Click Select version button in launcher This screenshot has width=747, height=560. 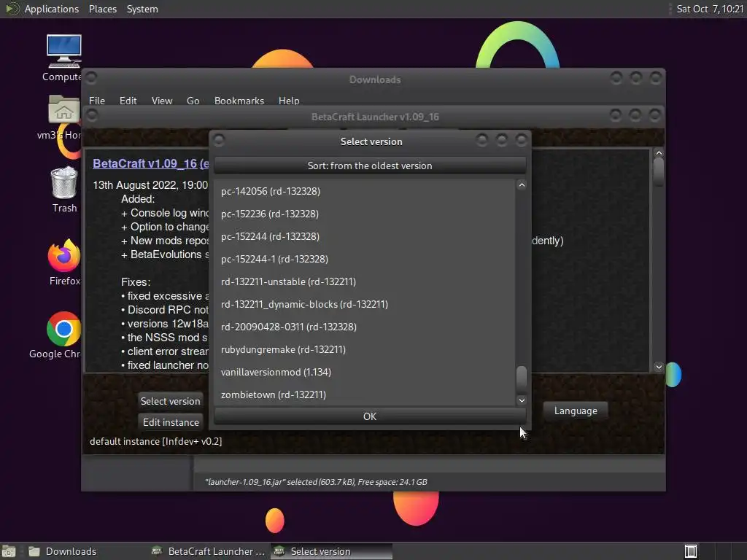[170, 401]
